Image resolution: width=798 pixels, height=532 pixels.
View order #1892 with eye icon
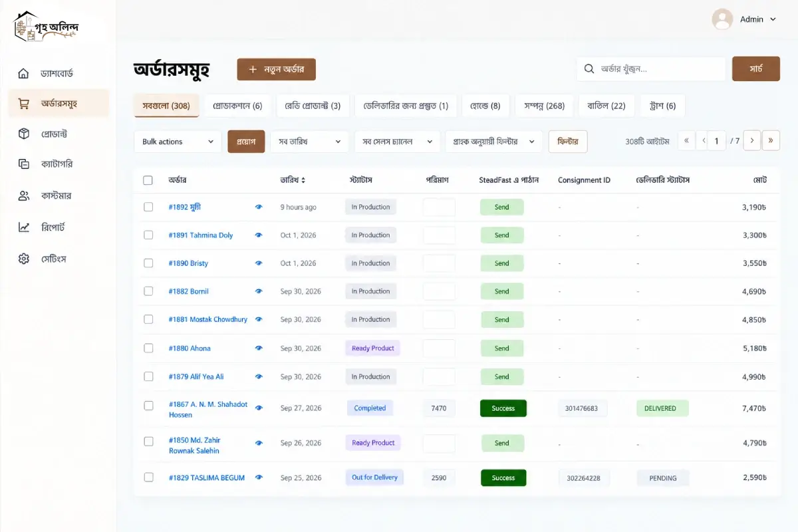[259, 207]
